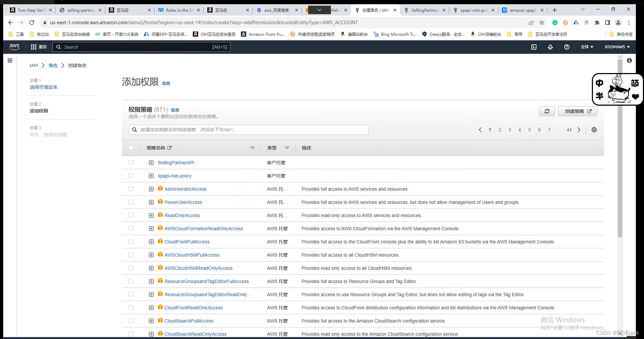
Task: Open the browser extensions puzzle icon
Action: click(597, 23)
